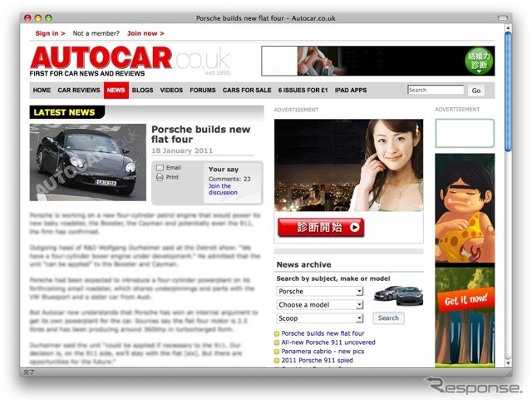Open the '2011 Porsche 911 spied' link
The image size is (532, 404).
(317, 360)
